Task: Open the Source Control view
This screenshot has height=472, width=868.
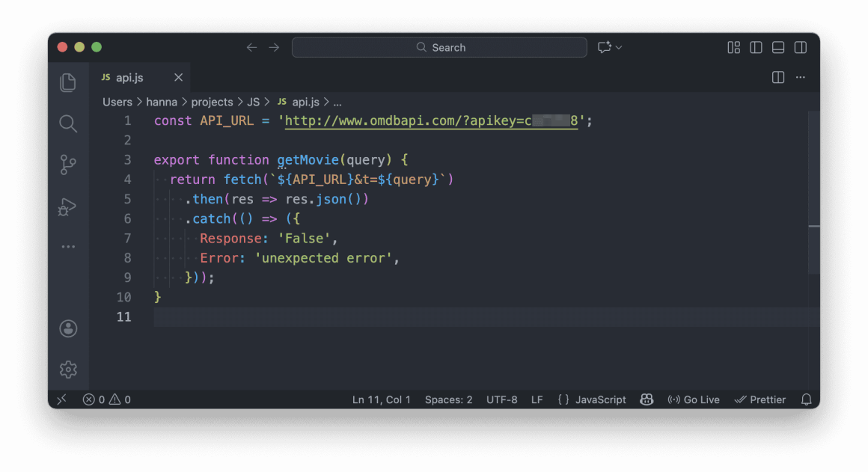Action: 68,165
